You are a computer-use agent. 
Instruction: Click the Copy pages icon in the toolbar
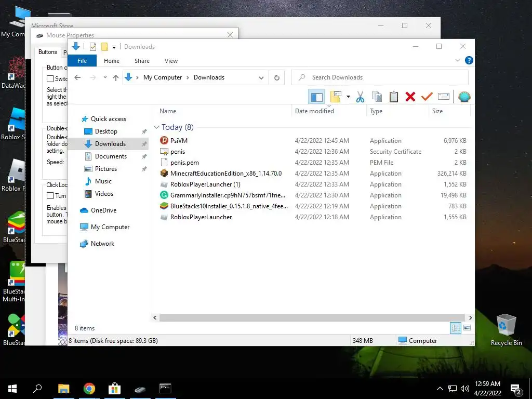(377, 97)
